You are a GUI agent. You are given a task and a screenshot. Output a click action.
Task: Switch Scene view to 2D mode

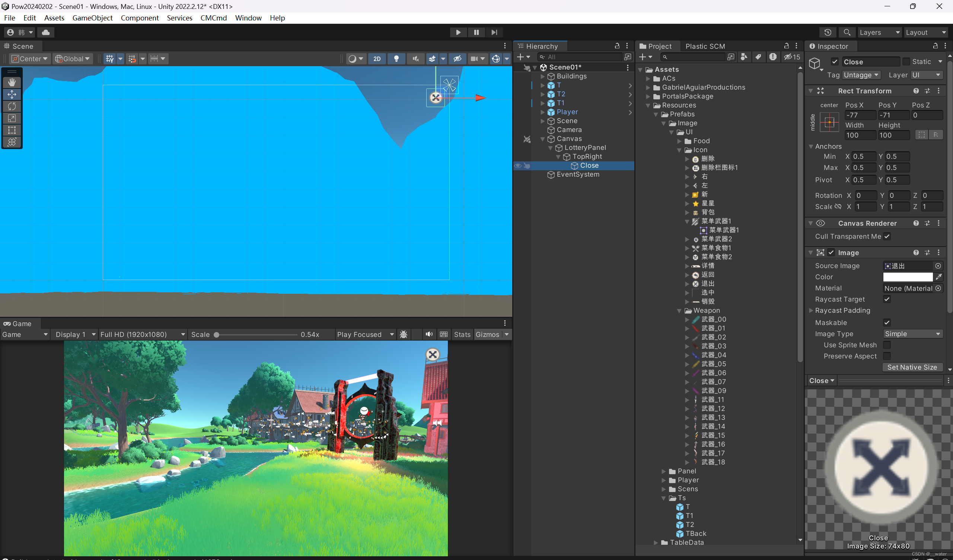click(377, 59)
